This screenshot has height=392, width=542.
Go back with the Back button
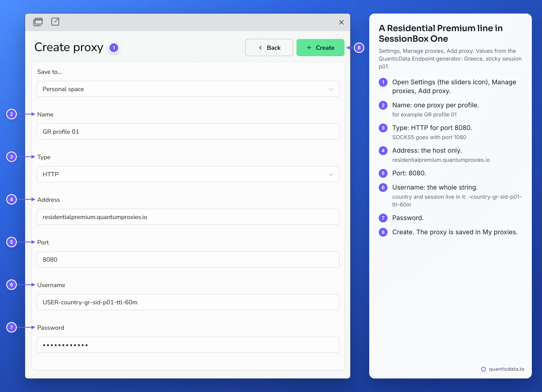(269, 48)
